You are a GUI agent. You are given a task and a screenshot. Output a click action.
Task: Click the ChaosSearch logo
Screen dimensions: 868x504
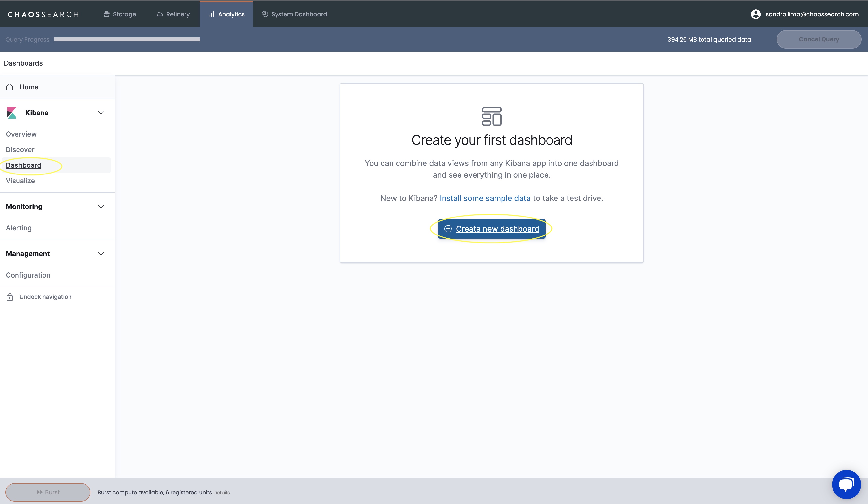click(43, 14)
